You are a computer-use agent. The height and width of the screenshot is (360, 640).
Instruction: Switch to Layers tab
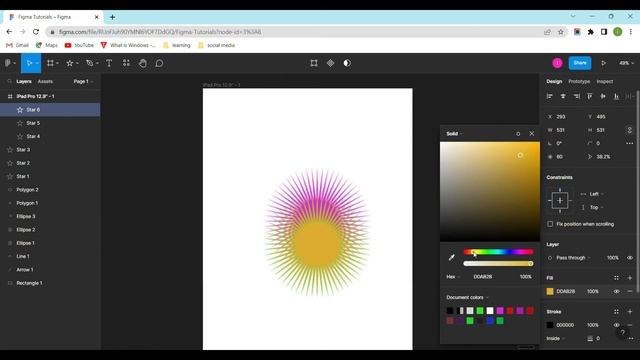(x=24, y=82)
